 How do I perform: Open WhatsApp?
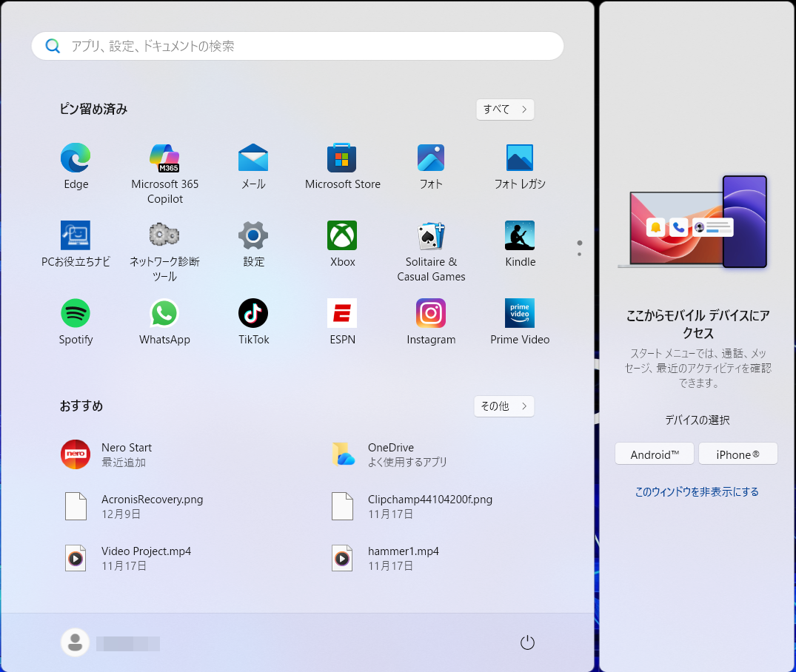tap(164, 322)
